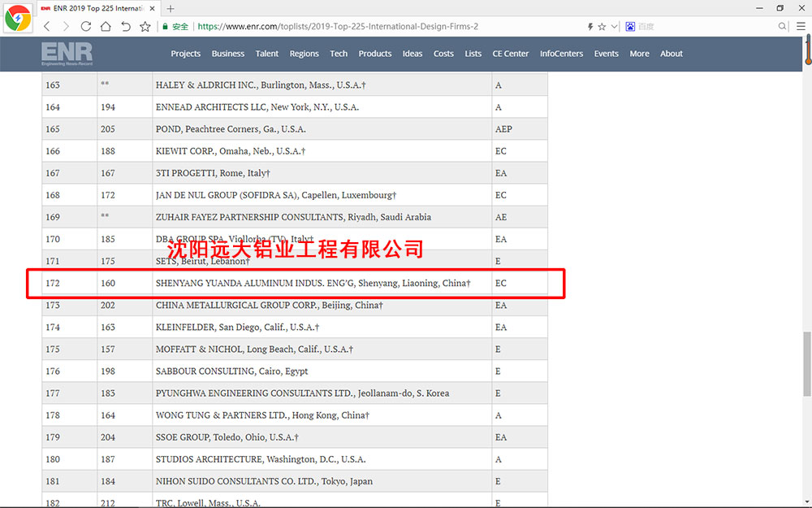Open a new tab with plus button
This screenshot has height=508, width=812.
click(x=171, y=8)
